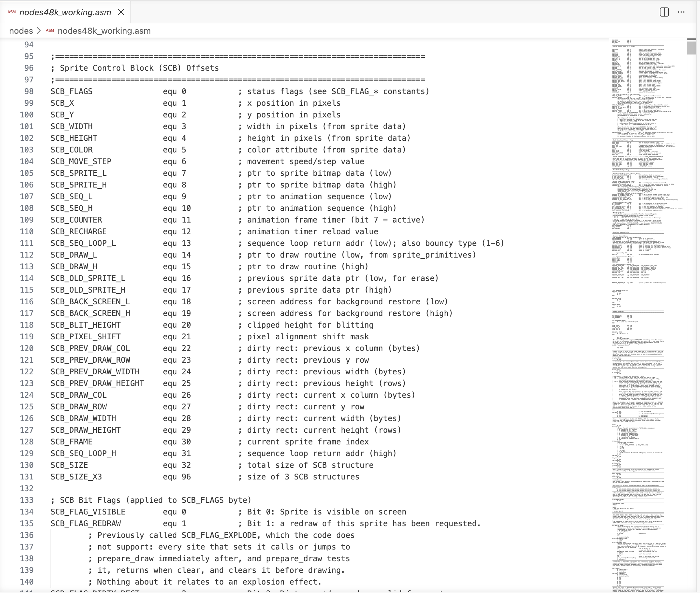Screen dimensions: 700x593
Task: Close the nodes48k_working.asm tab
Action: [x=121, y=12]
